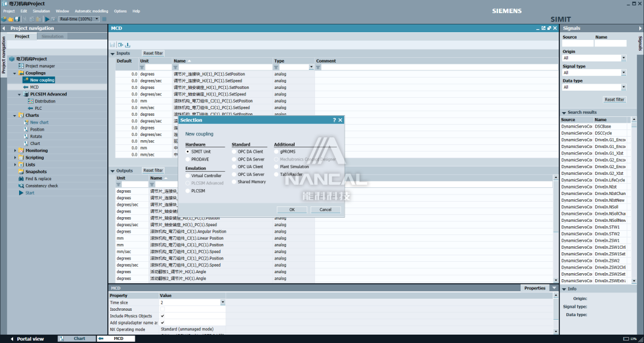Image resolution: width=644 pixels, height=343 pixels.
Task: Expand the Scripting tree node
Action: pyautogui.click(x=15, y=157)
